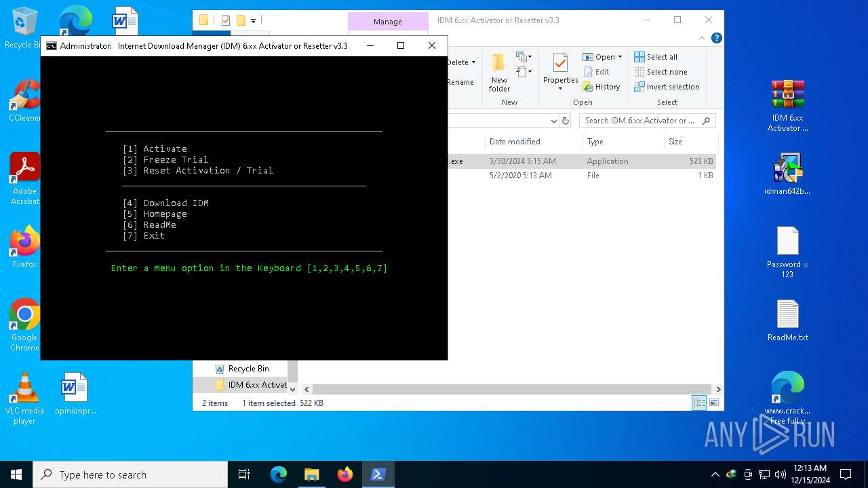
Task: Open IDM 6.xx Activator WinRAR archive
Action: click(x=787, y=106)
